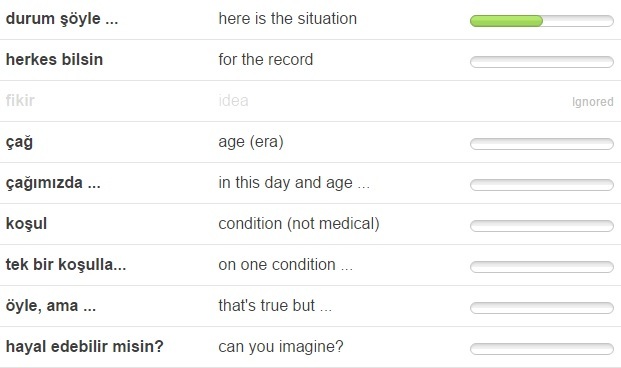Select the phrase 'öyle, ama ...'
The image size is (621, 368).
tap(51, 306)
